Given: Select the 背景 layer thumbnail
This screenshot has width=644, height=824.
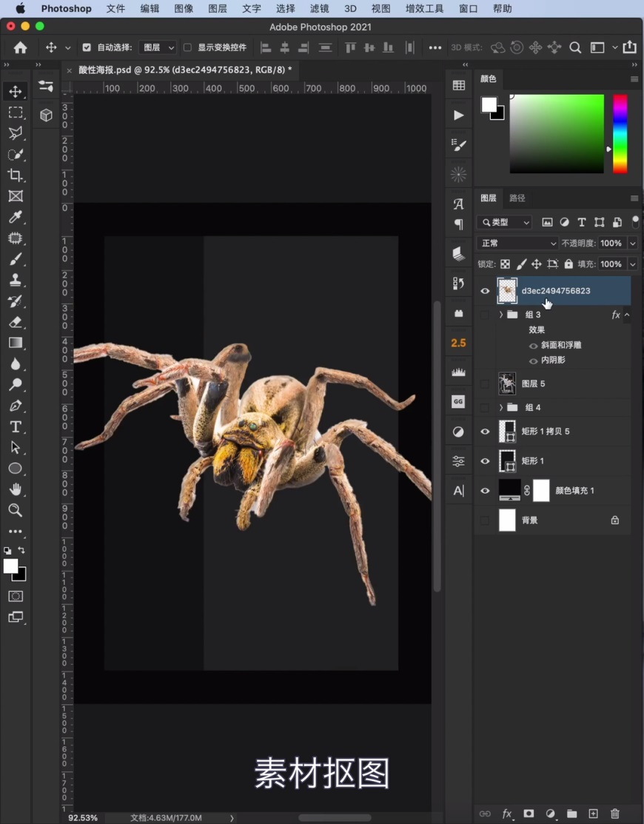Looking at the screenshot, I should pyautogui.click(x=507, y=520).
